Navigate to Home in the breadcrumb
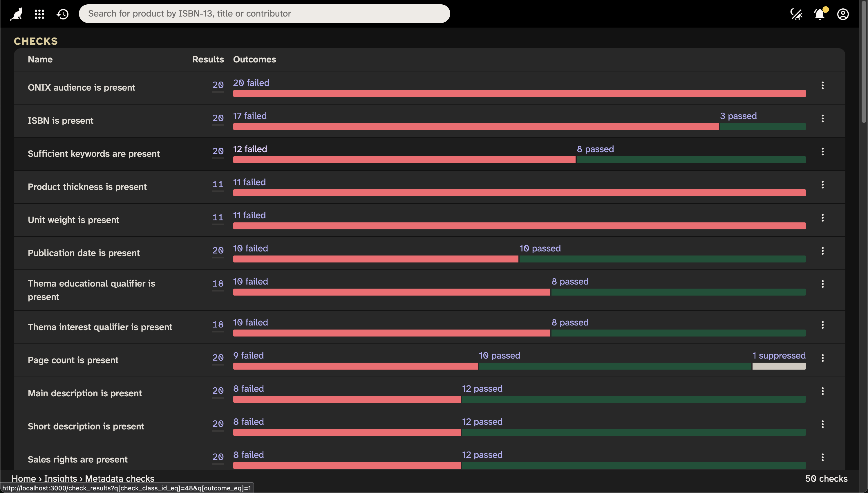The height and width of the screenshot is (493, 868). click(x=23, y=478)
